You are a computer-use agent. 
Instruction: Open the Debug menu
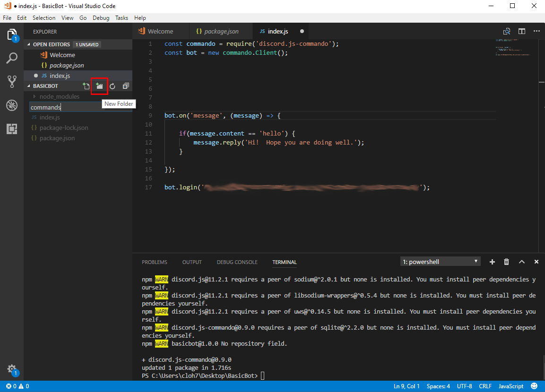point(101,17)
